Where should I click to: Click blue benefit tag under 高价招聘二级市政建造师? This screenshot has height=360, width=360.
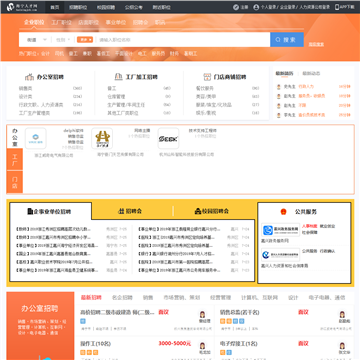pyautogui.click(x=83, y=321)
